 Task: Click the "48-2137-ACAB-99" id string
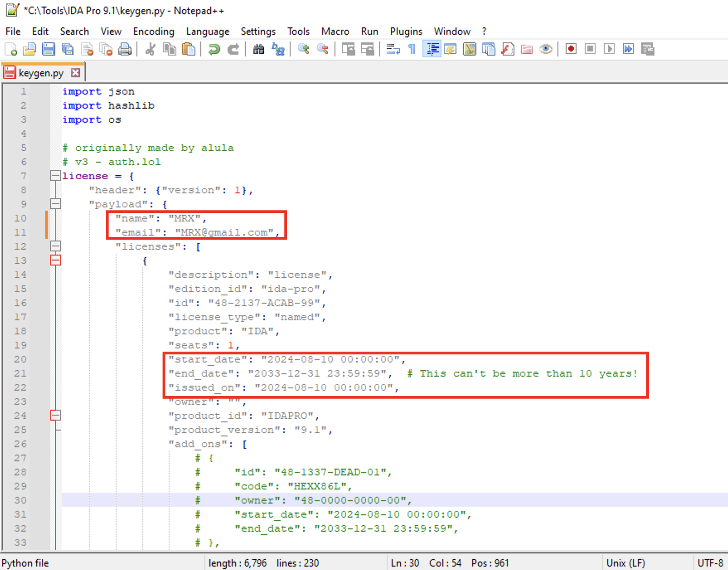264,303
